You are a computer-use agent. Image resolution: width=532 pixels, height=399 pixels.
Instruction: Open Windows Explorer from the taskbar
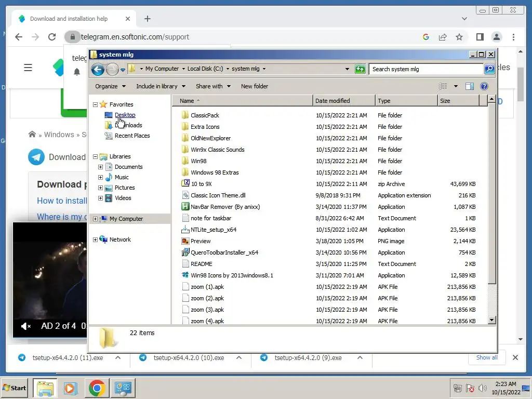pos(45,388)
